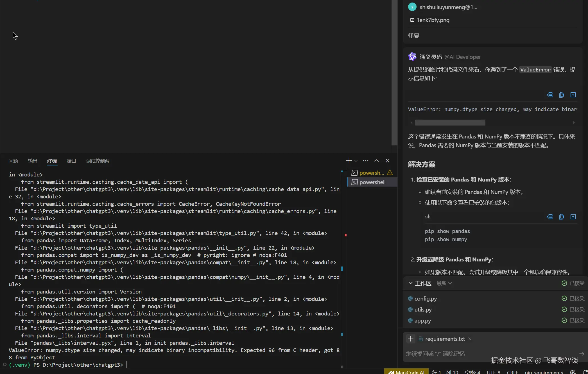This screenshot has height=374, width=588.
Task: Insert ValueError code block at cursor
Action: coord(549,95)
